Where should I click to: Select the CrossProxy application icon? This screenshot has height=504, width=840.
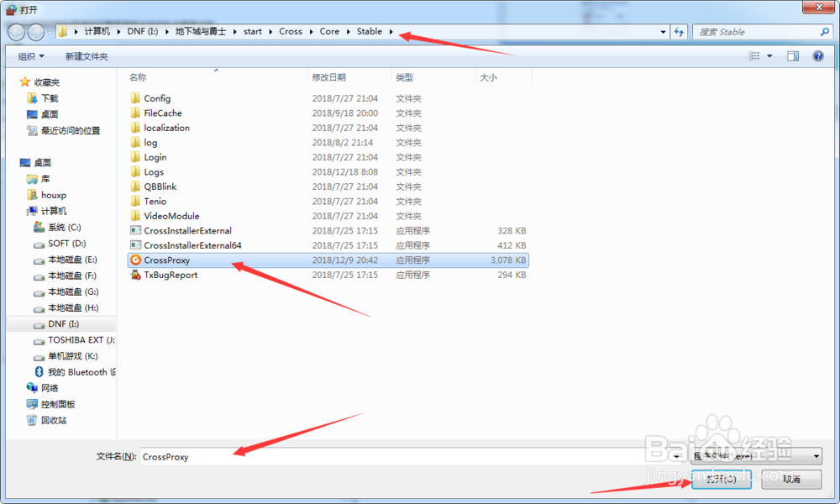pos(135,260)
